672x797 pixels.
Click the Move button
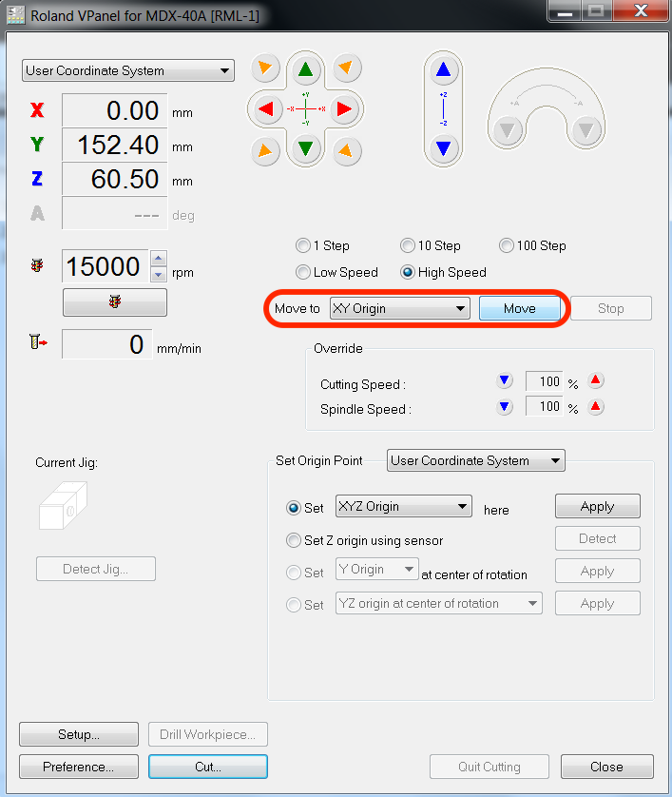click(520, 308)
